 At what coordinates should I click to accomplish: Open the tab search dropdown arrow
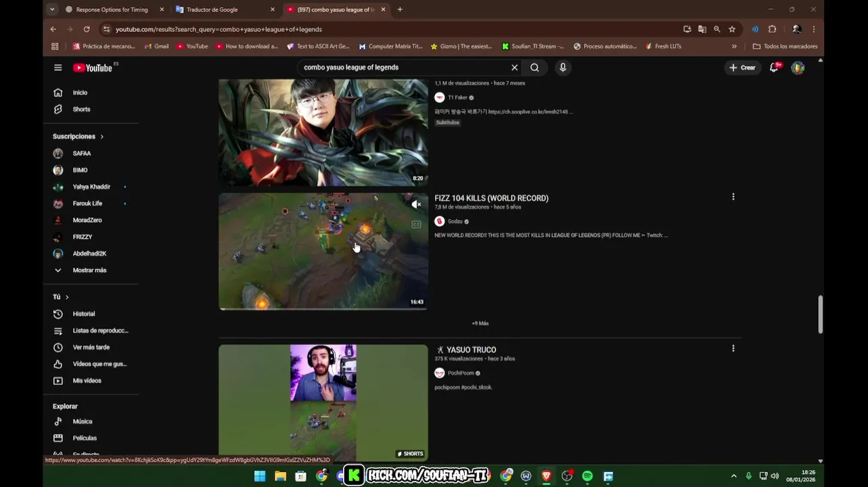click(52, 9)
